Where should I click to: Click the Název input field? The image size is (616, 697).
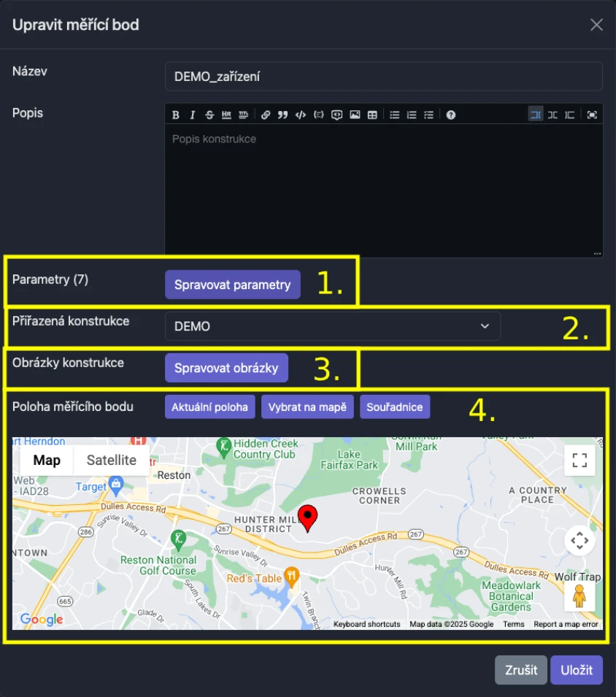click(x=383, y=76)
